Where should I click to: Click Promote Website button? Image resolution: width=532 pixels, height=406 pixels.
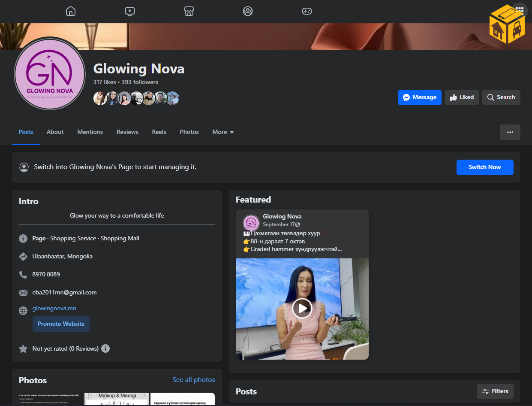61,324
